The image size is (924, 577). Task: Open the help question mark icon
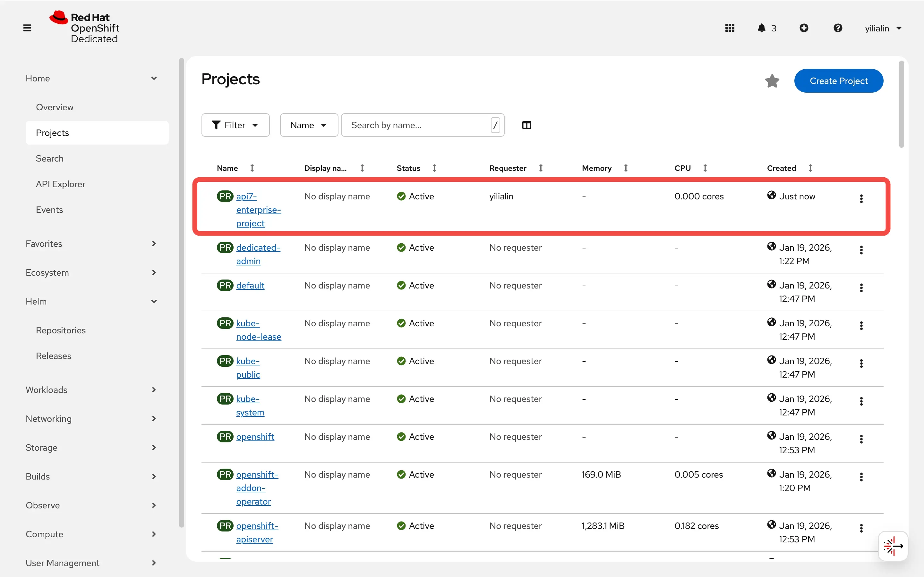838,28
